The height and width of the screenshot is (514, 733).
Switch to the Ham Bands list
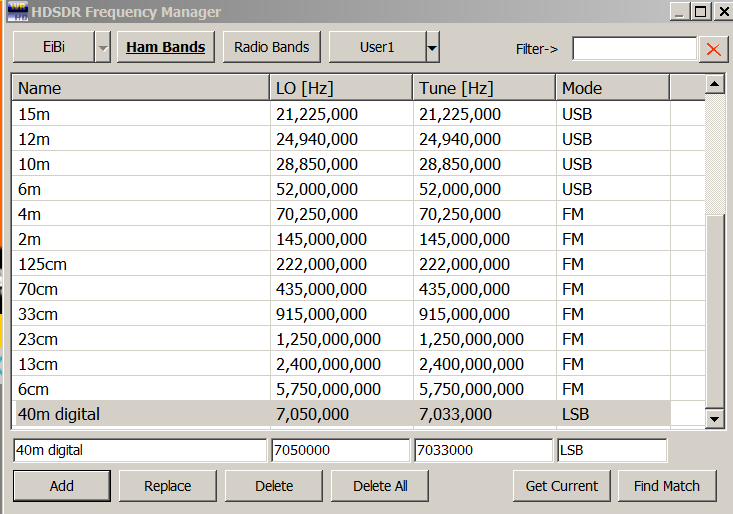[x=165, y=47]
